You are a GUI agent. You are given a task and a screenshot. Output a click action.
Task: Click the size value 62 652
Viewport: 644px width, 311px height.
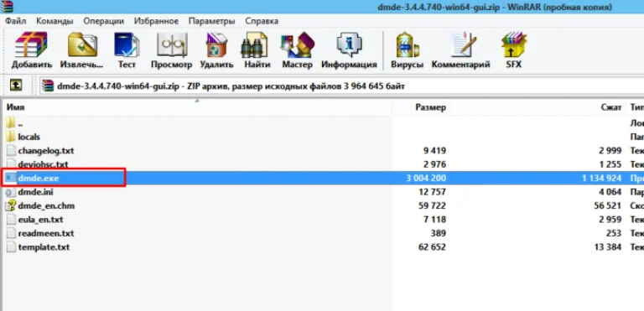click(x=432, y=247)
